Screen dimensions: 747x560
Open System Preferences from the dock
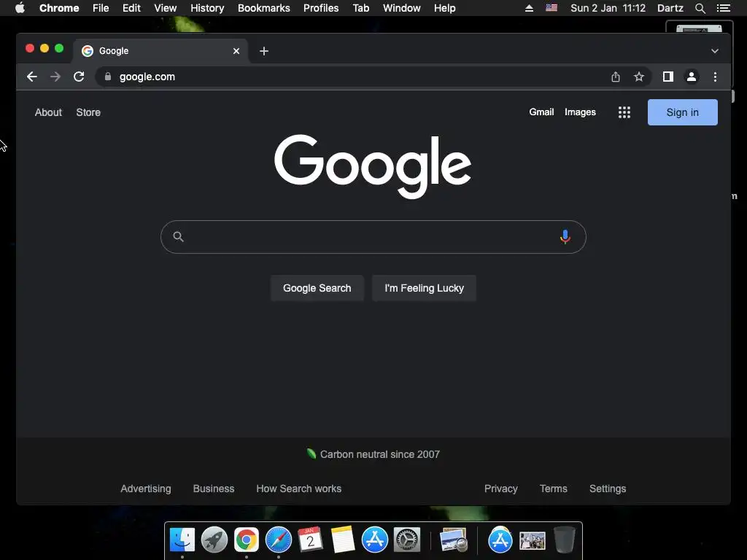(407, 540)
